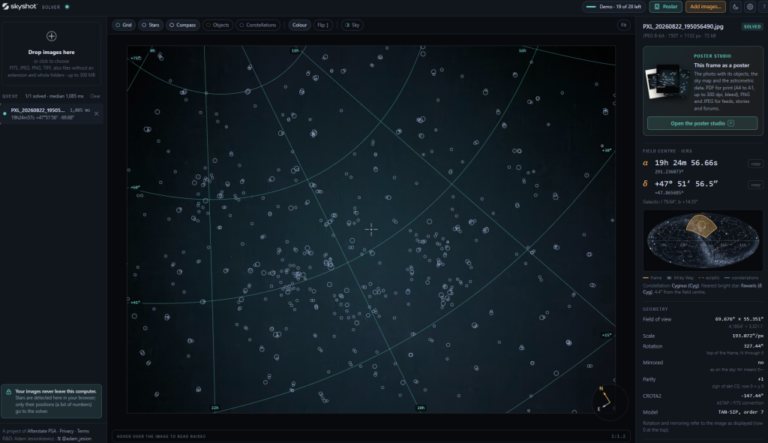This screenshot has height=443, width=768.
Task: Click the plus icon in the drop zone
Action: click(x=51, y=36)
